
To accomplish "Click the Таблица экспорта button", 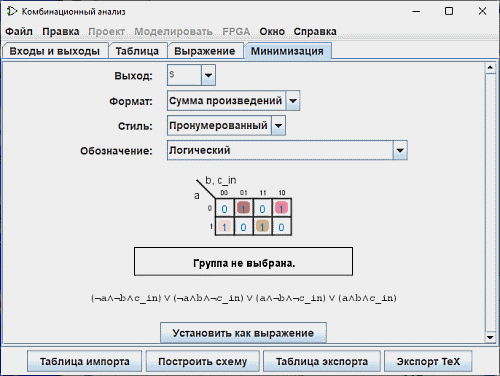I will [322, 361].
